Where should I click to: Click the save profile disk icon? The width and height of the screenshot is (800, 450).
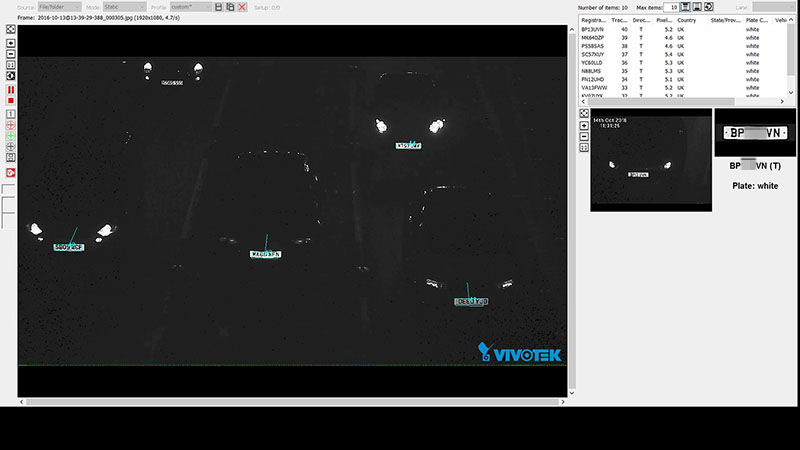tap(218, 7)
